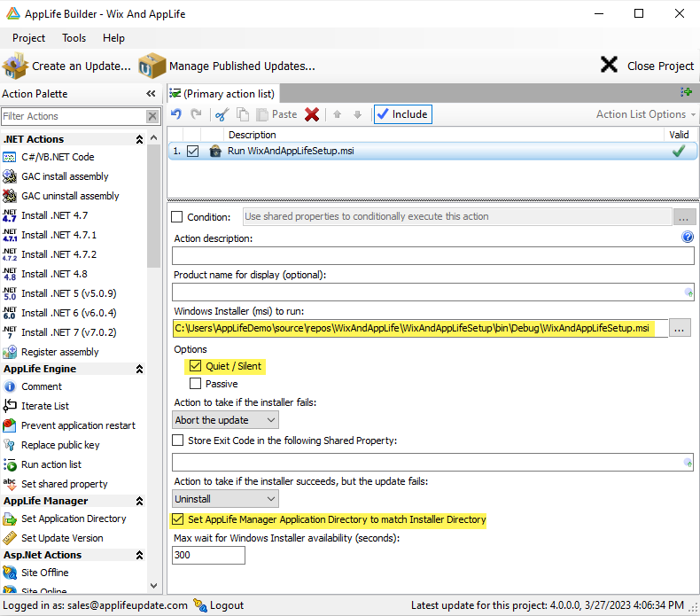The image size is (700, 616).
Task: Select the Comment action
Action: (x=32, y=386)
